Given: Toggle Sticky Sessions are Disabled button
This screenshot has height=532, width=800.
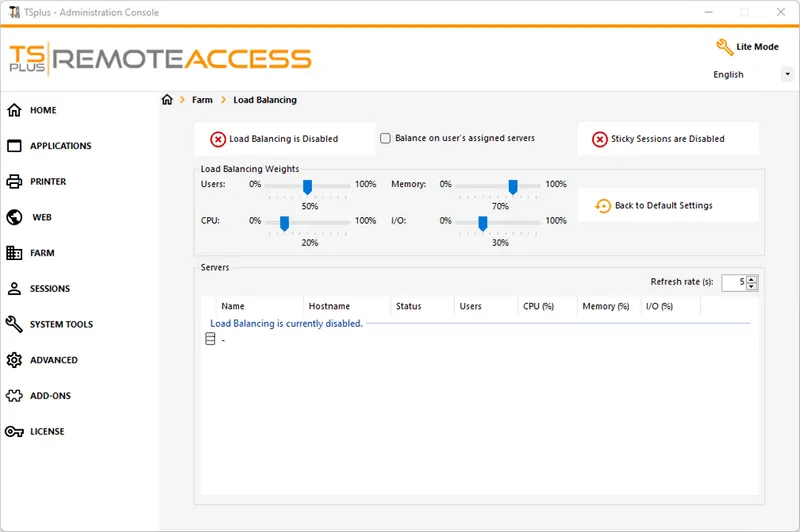Looking at the screenshot, I should point(667,139).
